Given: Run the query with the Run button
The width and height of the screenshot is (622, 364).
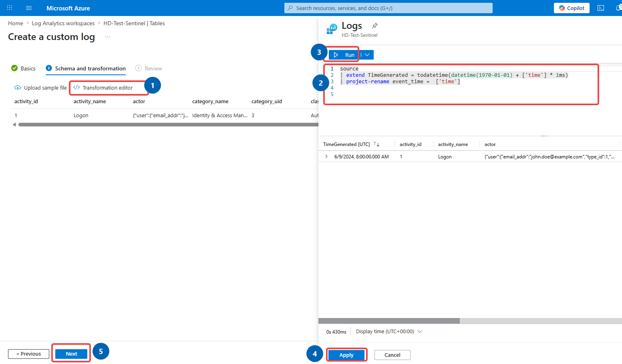Looking at the screenshot, I should coord(344,55).
